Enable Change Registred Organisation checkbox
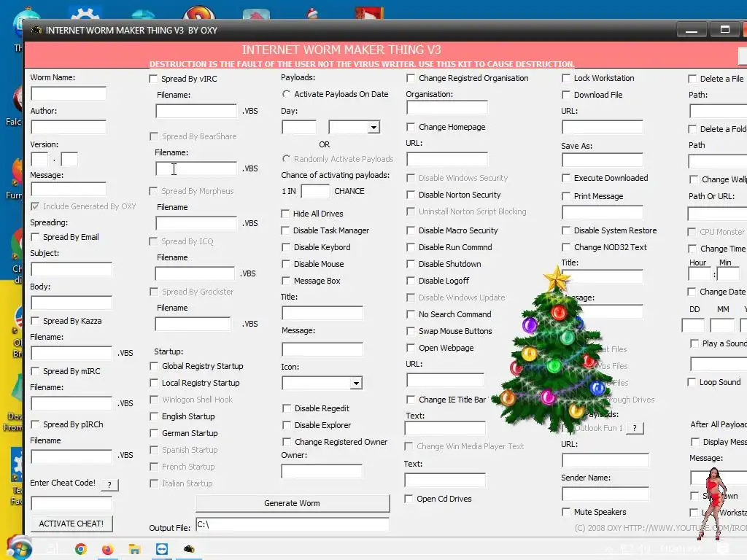This screenshot has width=747, height=560. click(x=410, y=78)
